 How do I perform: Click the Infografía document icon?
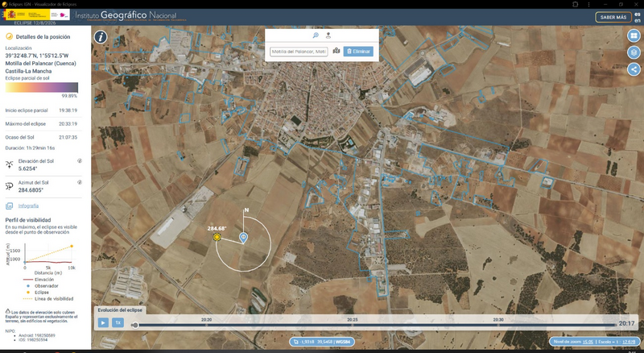click(x=9, y=206)
